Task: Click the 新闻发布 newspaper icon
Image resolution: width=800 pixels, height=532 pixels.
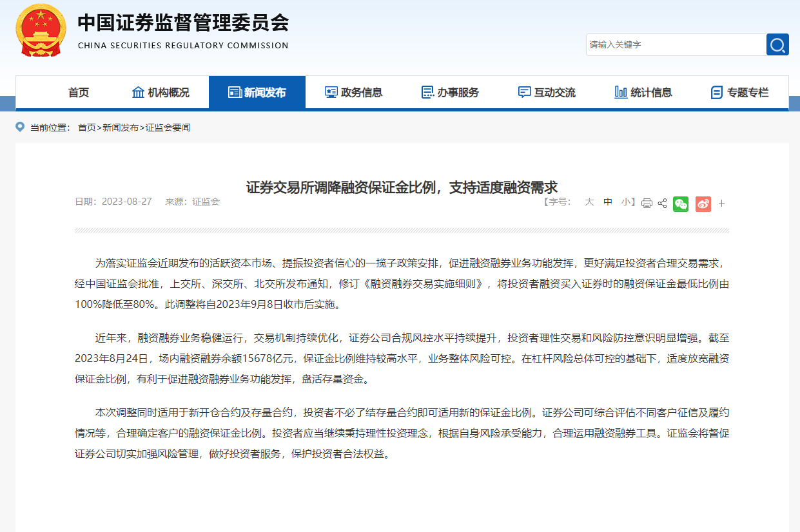Action: point(235,92)
